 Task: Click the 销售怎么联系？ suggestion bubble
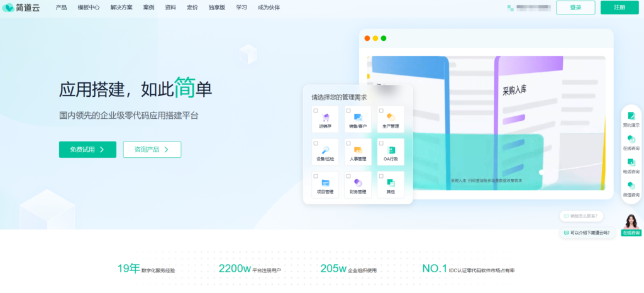pyautogui.click(x=581, y=216)
